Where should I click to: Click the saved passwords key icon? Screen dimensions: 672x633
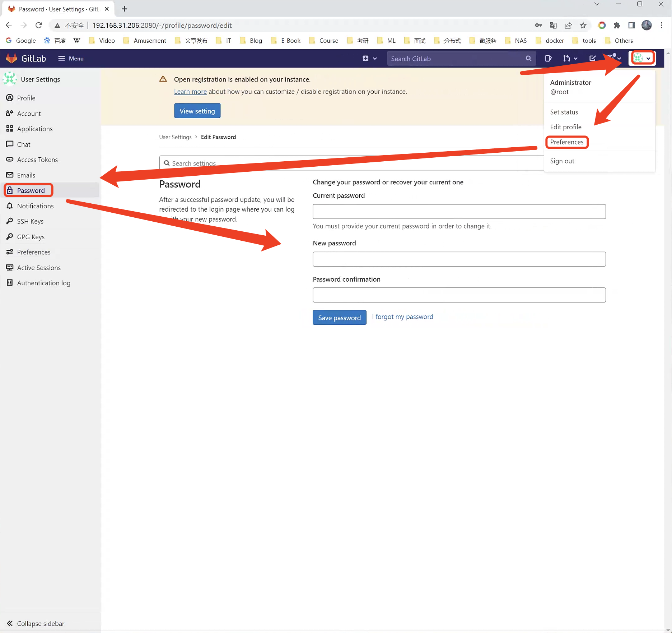point(538,26)
